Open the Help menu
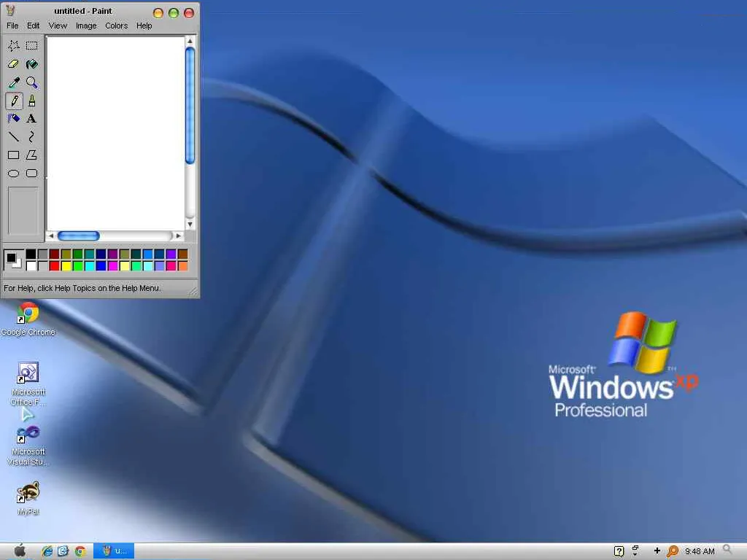Viewport: 747px width, 560px height. pyautogui.click(x=144, y=26)
